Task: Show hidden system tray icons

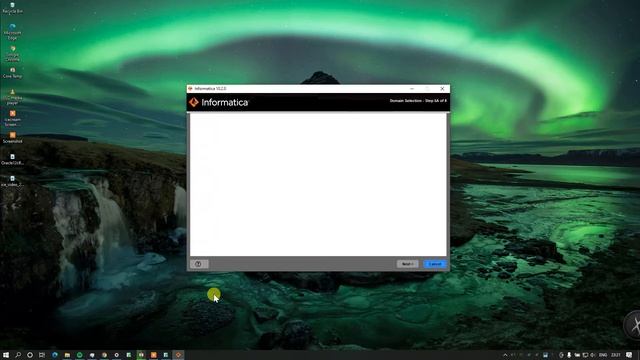Action: (x=505, y=355)
